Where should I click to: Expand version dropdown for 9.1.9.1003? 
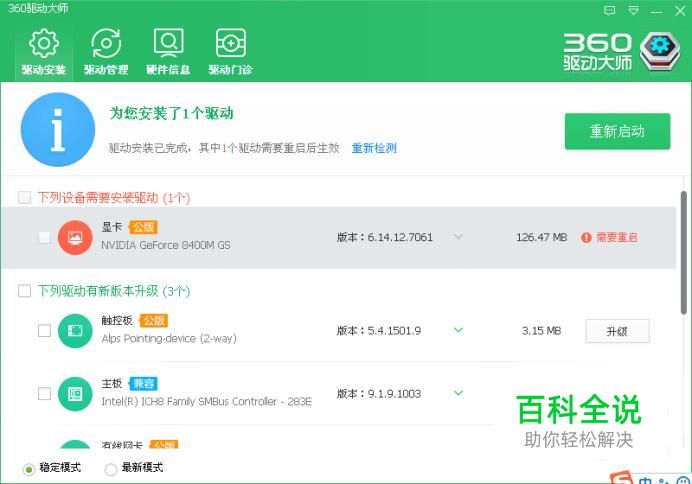click(459, 393)
